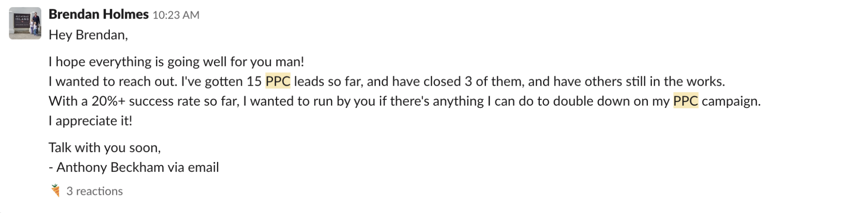Image resolution: width=868 pixels, height=213 pixels.
Task: Click the "Talk with you soon," line
Action: 104,148
